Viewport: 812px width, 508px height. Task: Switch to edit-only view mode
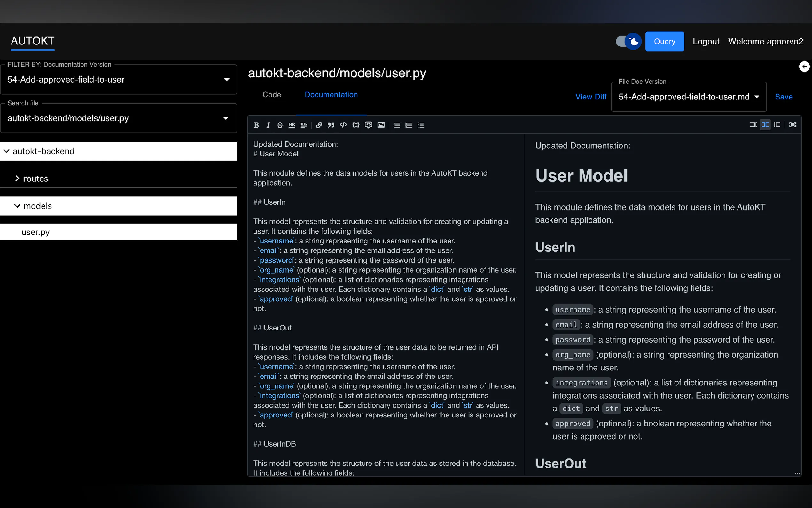(x=753, y=125)
